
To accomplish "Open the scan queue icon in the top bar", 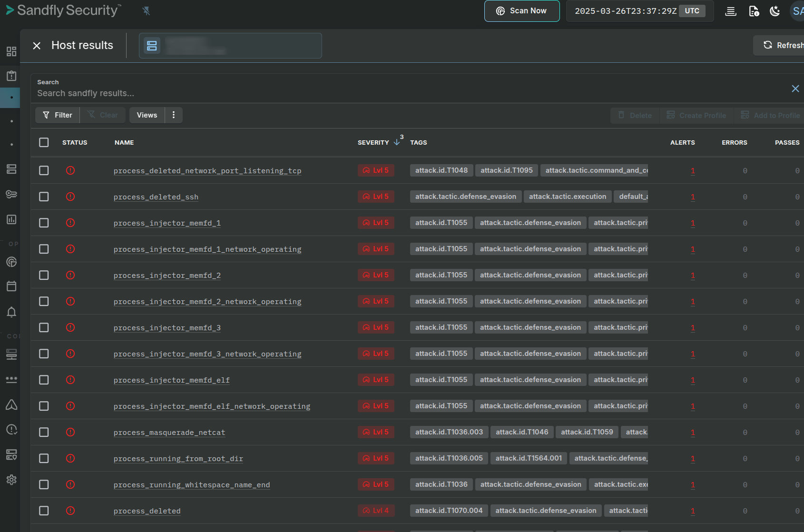I will (x=730, y=10).
